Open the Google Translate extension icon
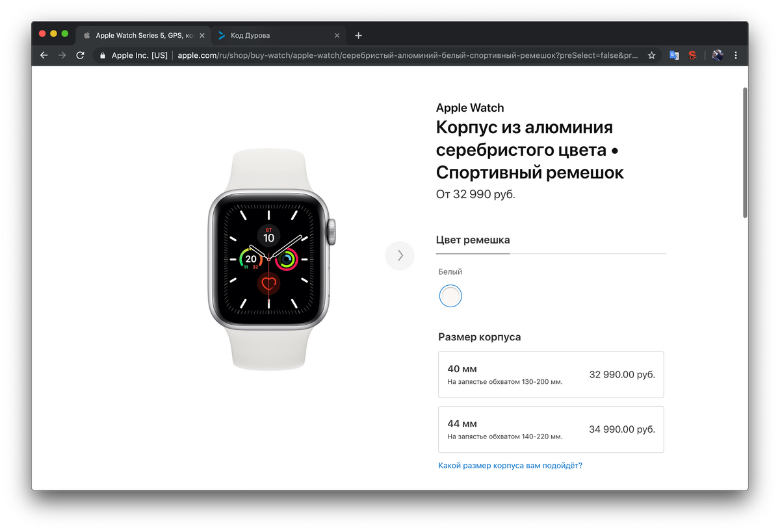780x532 pixels. pos(674,55)
